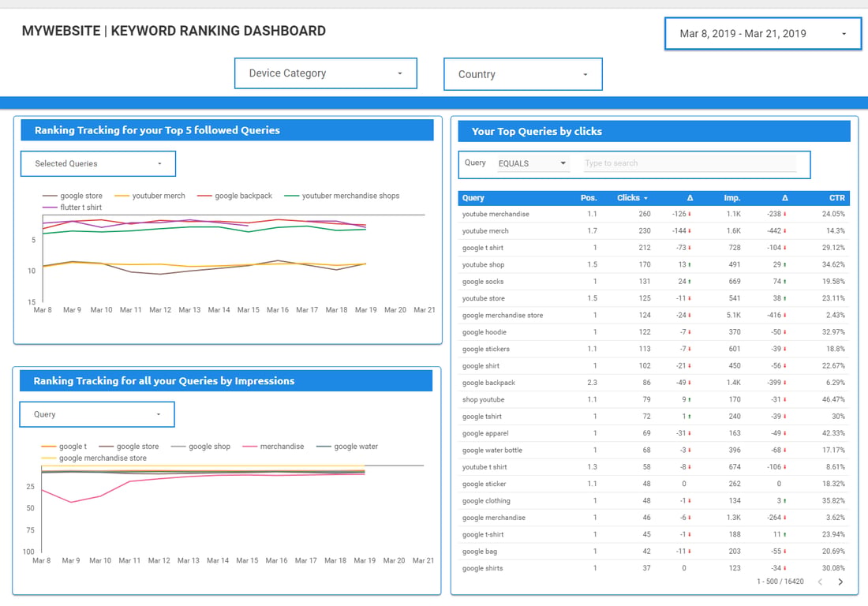Select the google water bottle query row
Viewport: 868px width, 606px height.
click(654, 451)
